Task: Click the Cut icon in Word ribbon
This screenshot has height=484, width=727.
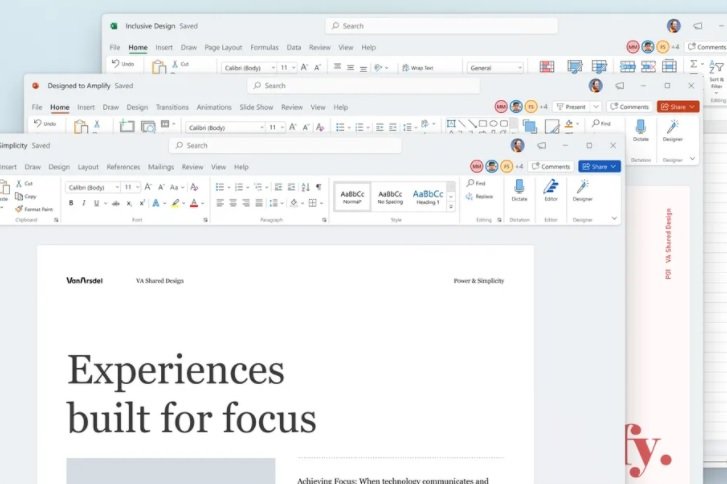Action: coord(19,184)
